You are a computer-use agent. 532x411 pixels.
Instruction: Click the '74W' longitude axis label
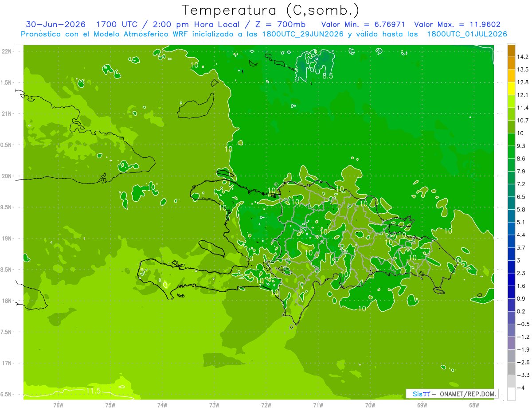(x=162, y=405)
